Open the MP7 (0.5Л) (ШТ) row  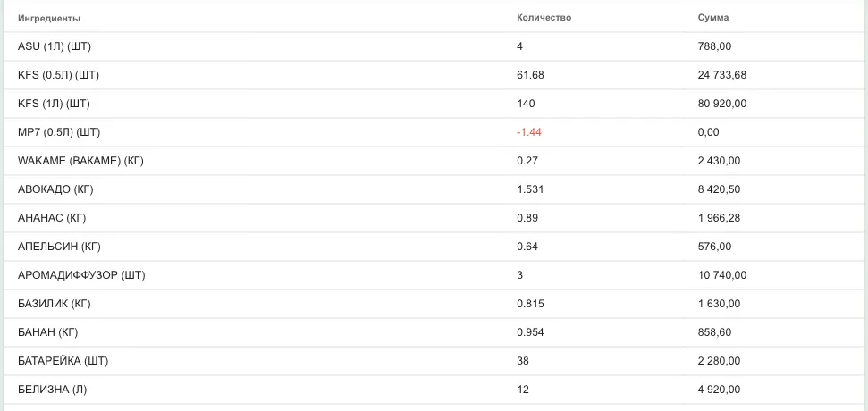click(434, 132)
